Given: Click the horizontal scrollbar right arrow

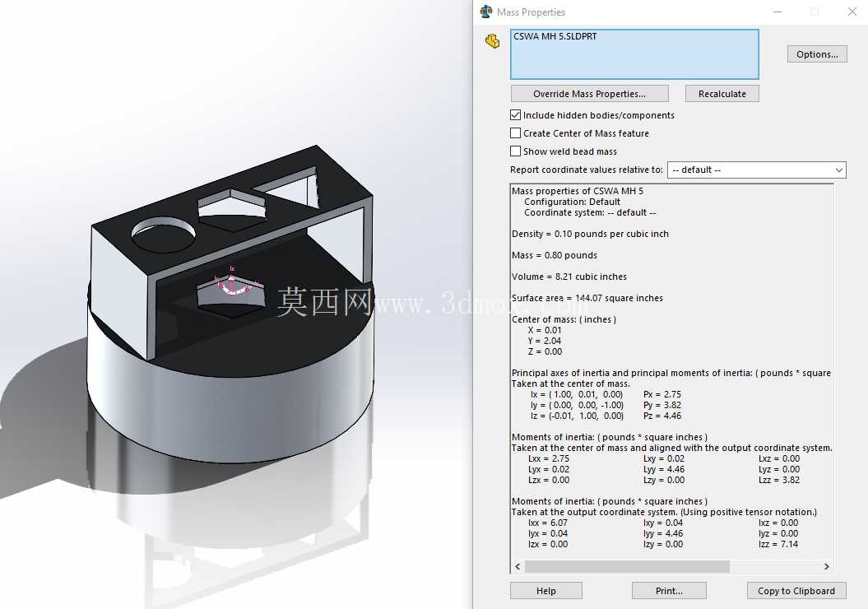Looking at the screenshot, I should click(827, 566).
